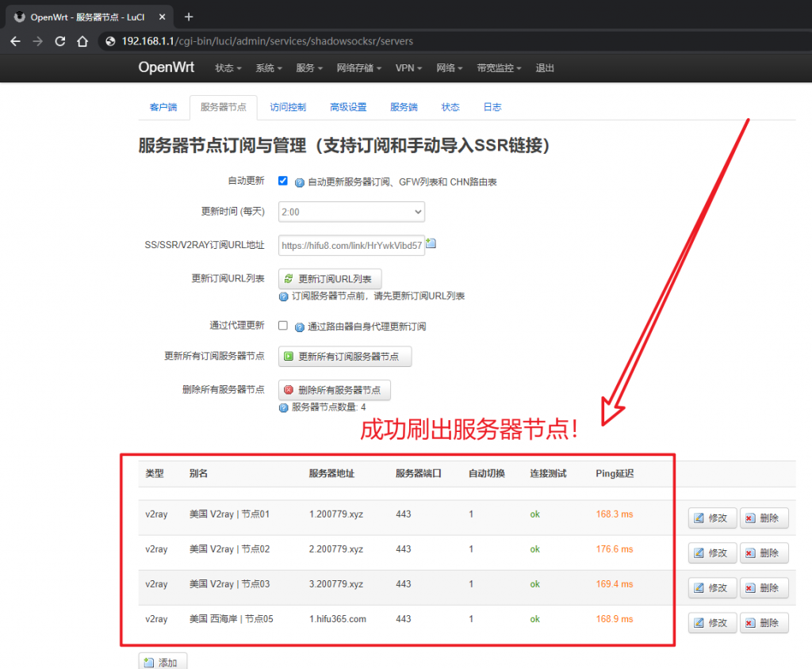Expand the VPN top menu
Screen dimensions: 812x669
coord(408,68)
